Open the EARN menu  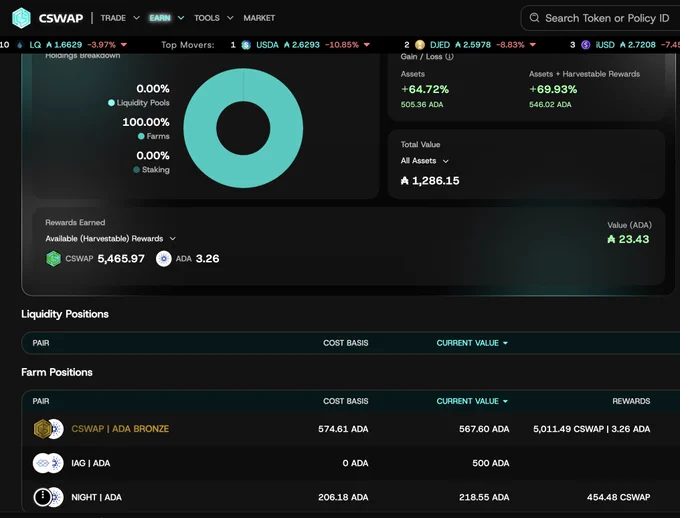[160, 18]
